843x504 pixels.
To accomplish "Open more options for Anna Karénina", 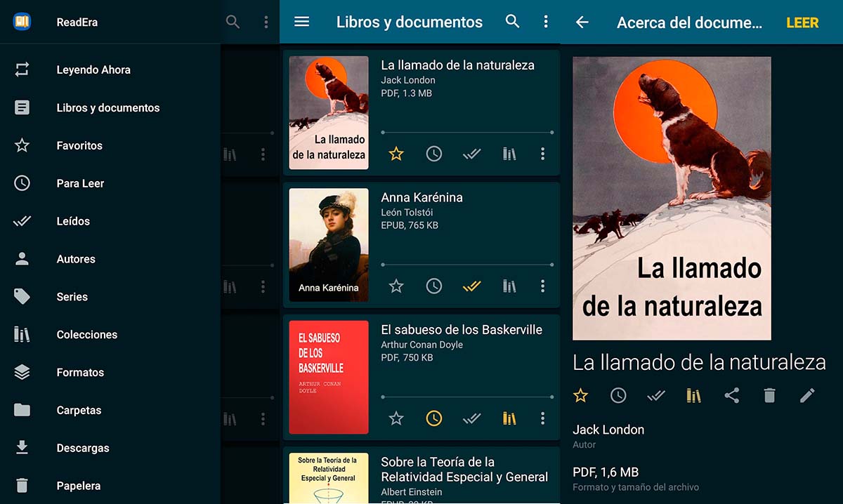I will [x=542, y=286].
